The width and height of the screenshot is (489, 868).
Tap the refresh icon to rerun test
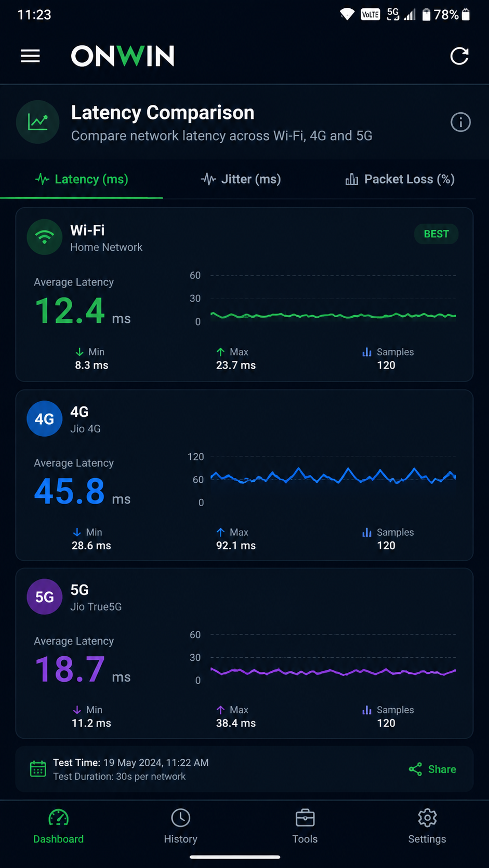pyautogui.click(x=459, y=56)
